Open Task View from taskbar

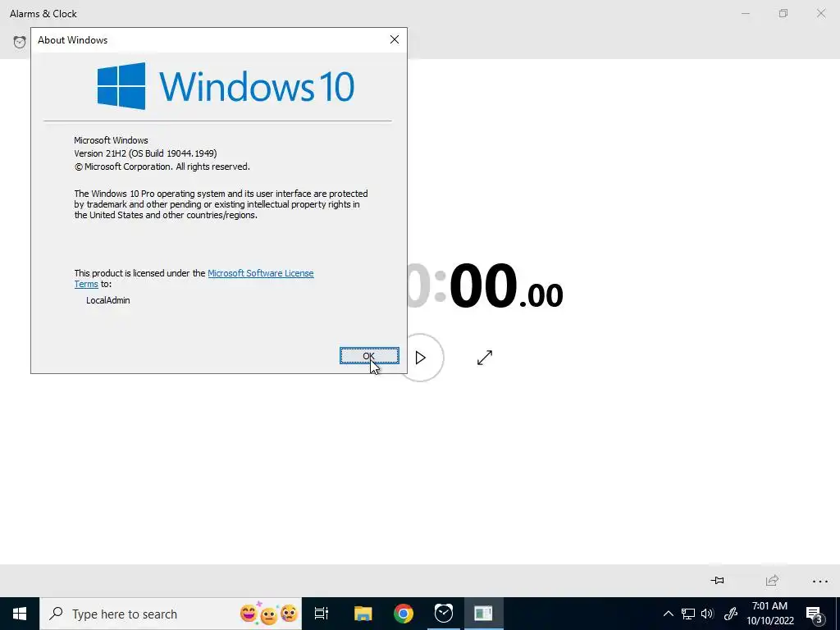[322, 614]
